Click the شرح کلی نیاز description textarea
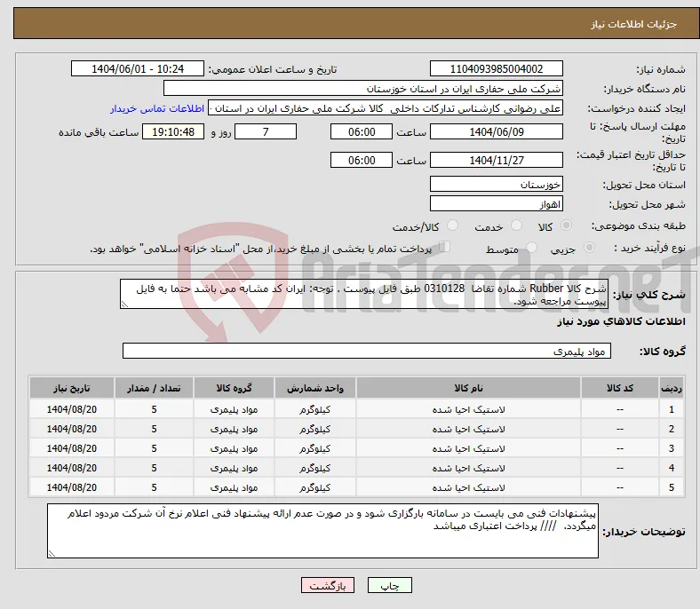The width and height of the screenshot is (700, 609). 363,294
